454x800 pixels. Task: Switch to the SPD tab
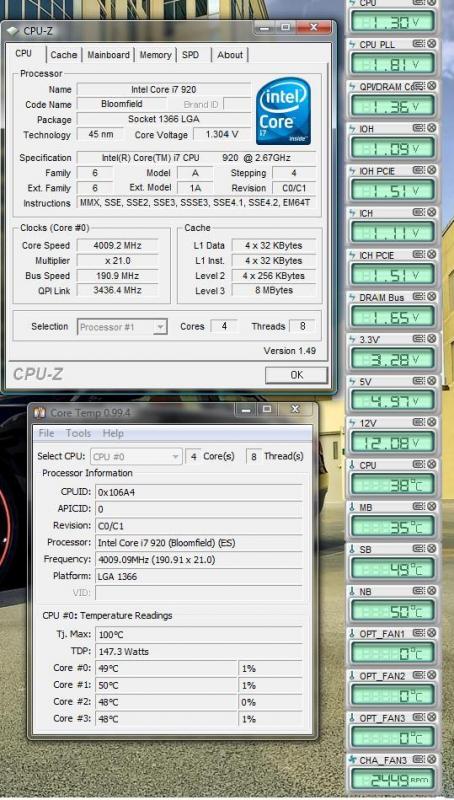click(190, 55)
